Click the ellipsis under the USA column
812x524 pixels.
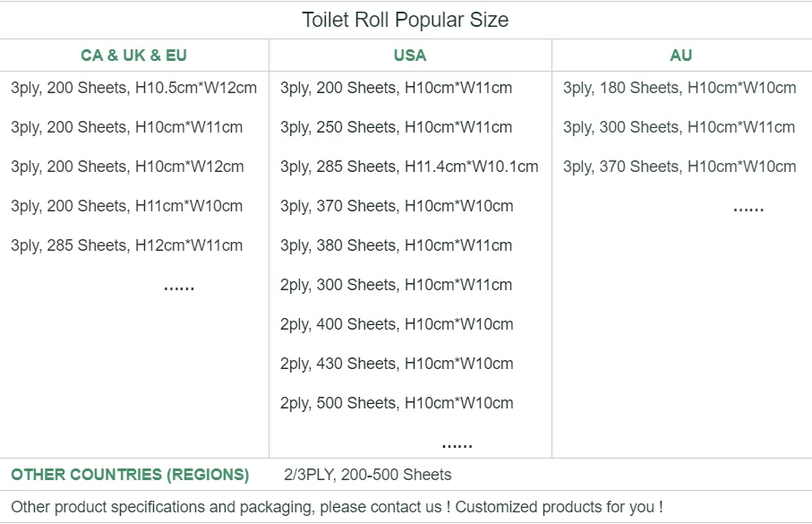tap(457, 444)
